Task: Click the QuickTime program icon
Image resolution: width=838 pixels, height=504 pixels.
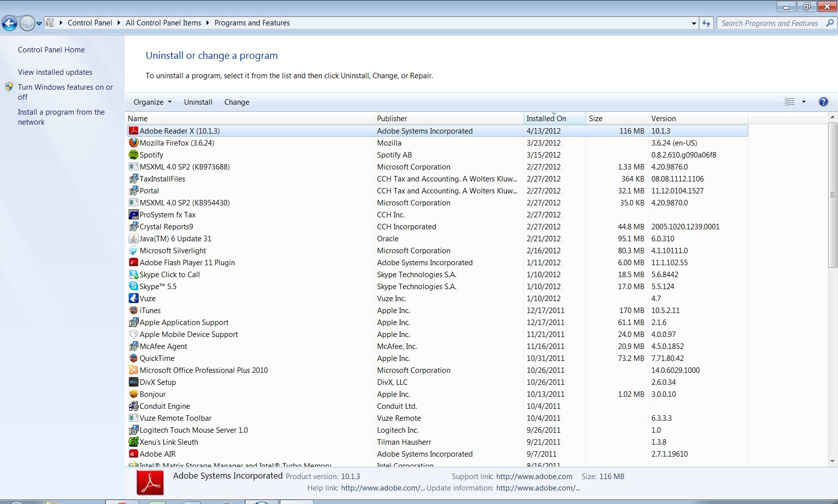Action: 133,358
